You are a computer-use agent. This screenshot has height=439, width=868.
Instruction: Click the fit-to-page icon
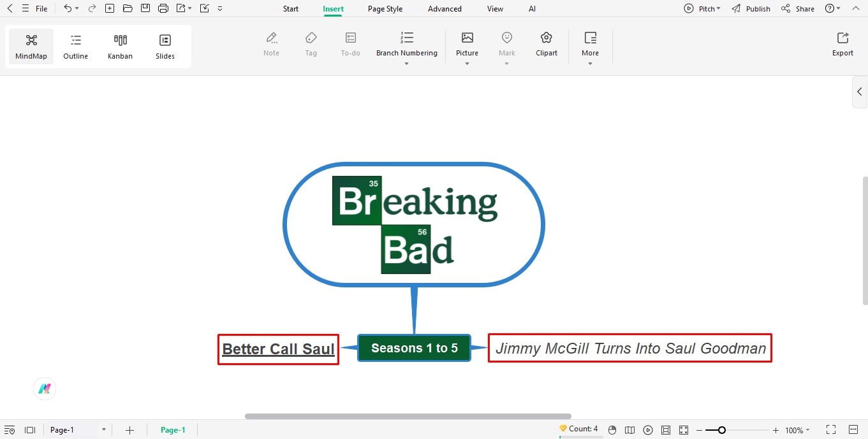pyautogui.click(x=666, y=430)
